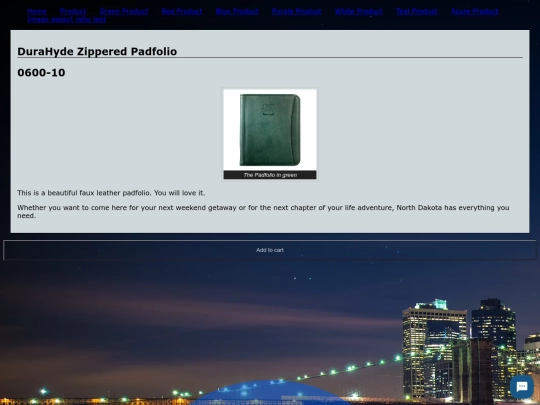The width and height of the screenshot is (540, 405).
Task: Click the Add to cart button
Action: pos(270,250)
